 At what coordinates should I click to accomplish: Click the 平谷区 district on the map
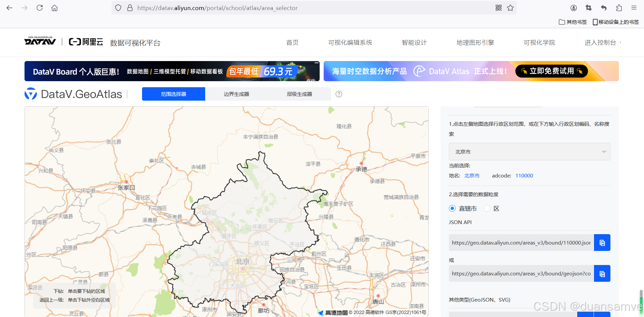pyautogui.click(x=297, y=245)
